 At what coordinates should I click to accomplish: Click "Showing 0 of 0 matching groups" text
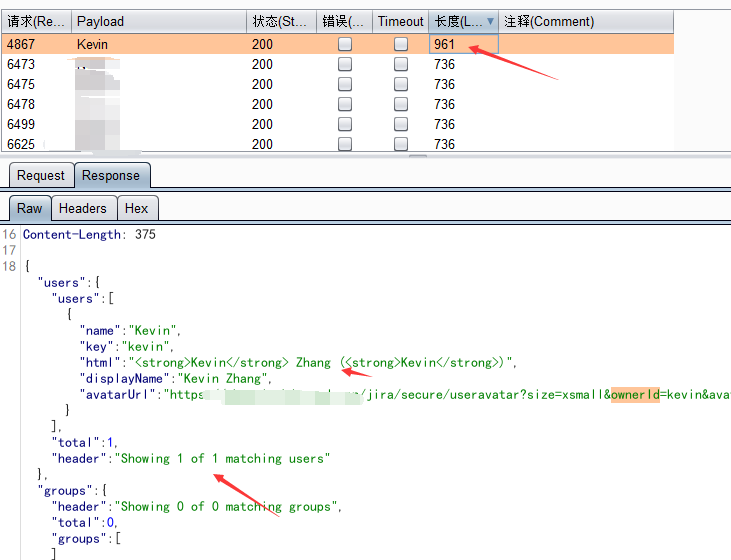pyautogui.click(x=226, y=507)
